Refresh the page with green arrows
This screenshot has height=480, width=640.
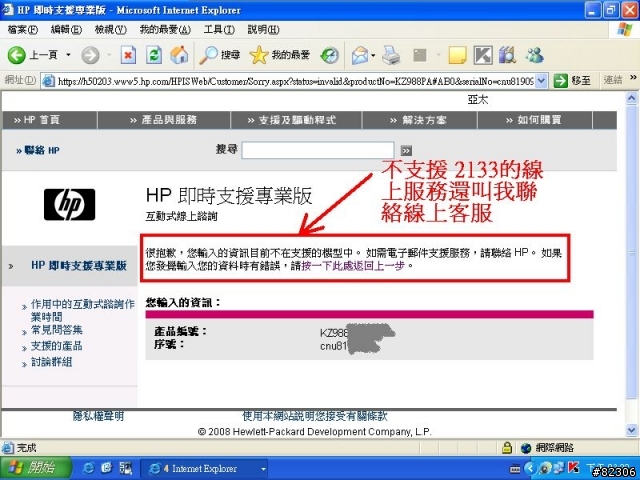click(x=153, y=55)
